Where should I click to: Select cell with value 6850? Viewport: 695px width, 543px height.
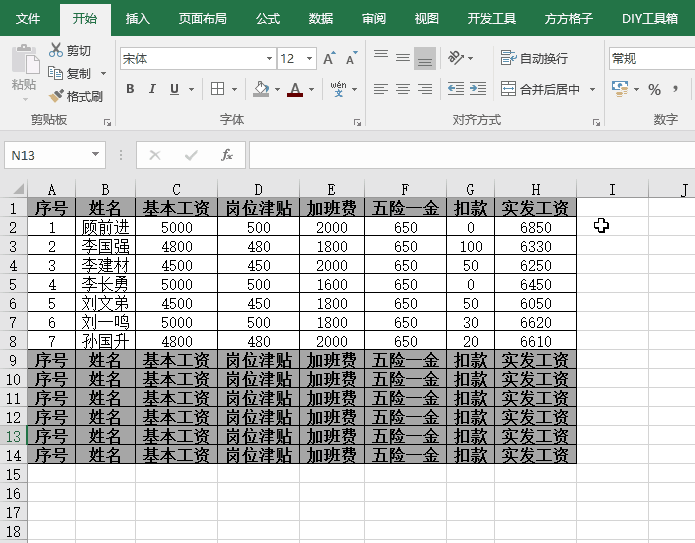535,227
